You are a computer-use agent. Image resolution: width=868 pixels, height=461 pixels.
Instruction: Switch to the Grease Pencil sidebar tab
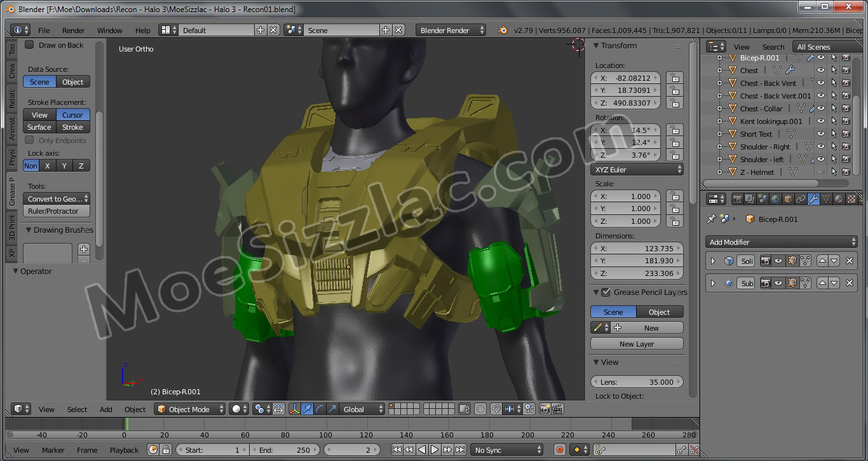tap(11, 192)
